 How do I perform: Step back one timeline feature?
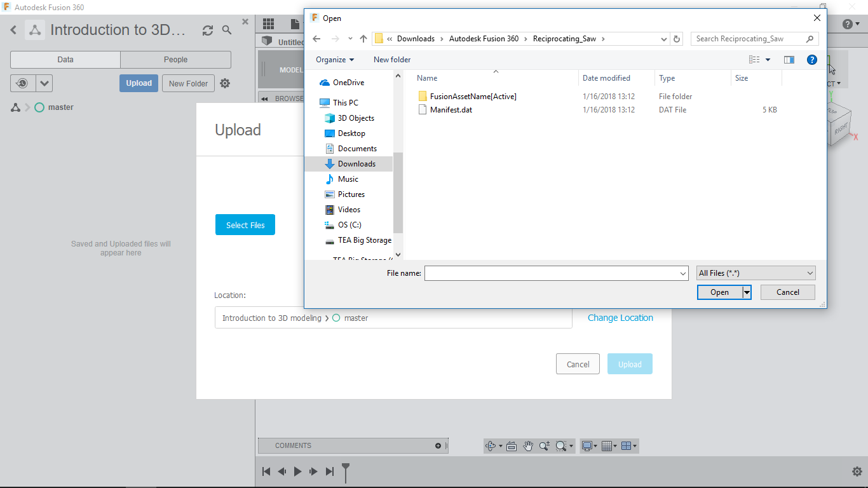coord(281,471)
